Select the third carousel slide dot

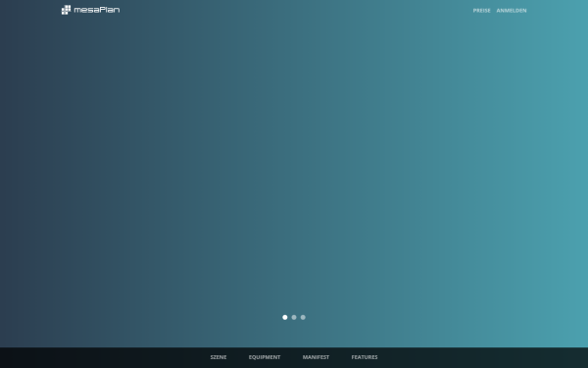point(303,317)
